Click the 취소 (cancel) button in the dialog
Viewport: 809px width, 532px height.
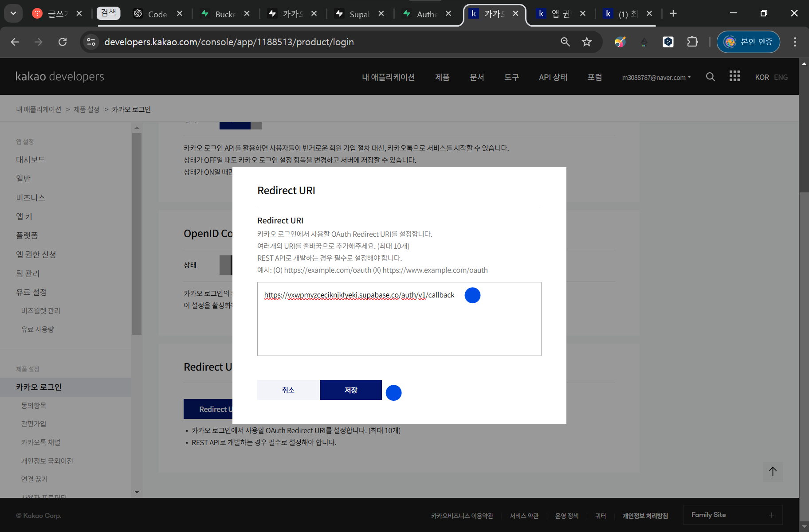tap(288, 390)
